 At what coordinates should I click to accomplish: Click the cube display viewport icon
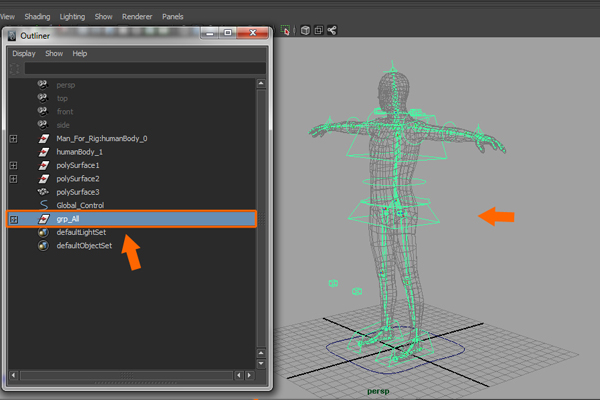tap(305, 30)
